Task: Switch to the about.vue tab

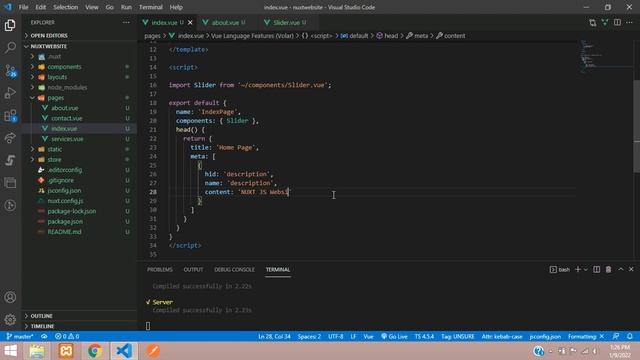Action: 224,22
